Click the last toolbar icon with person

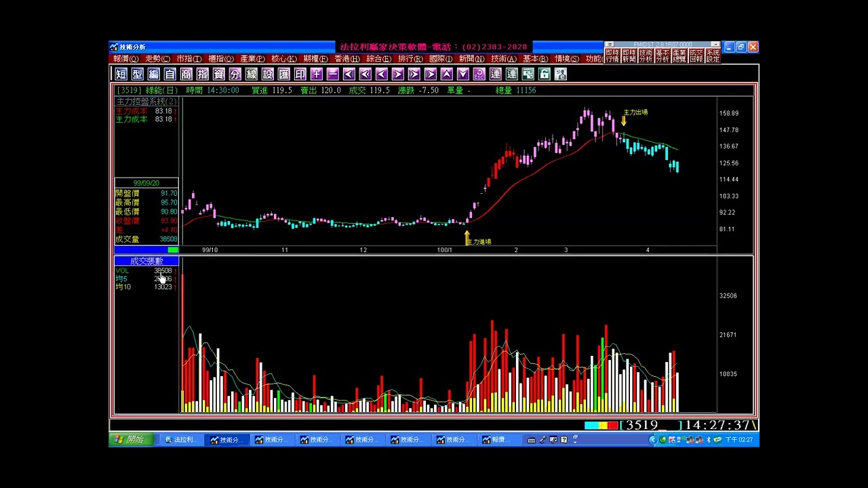point(560,75)
